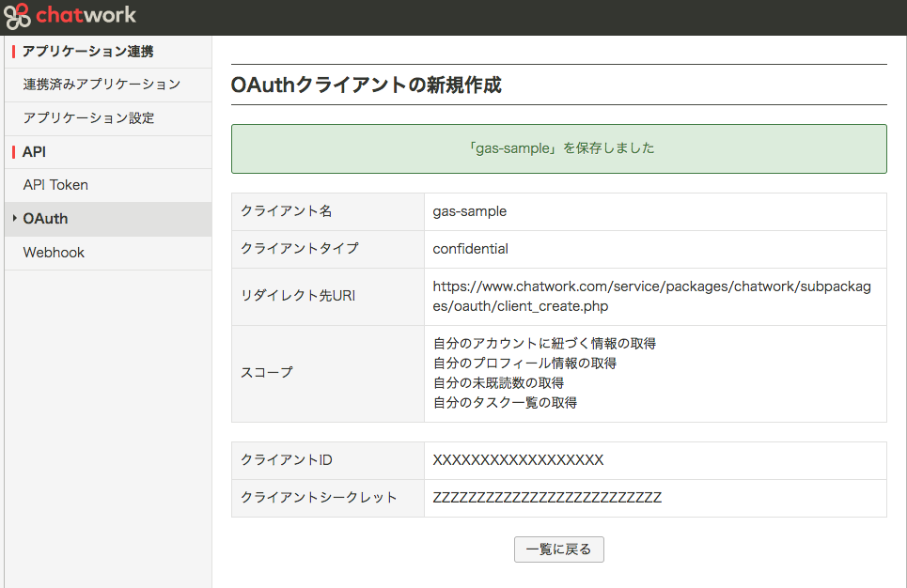Click the Chatwork logo icon
Viewport: 907px width, 588px height.
click(17, 16)
